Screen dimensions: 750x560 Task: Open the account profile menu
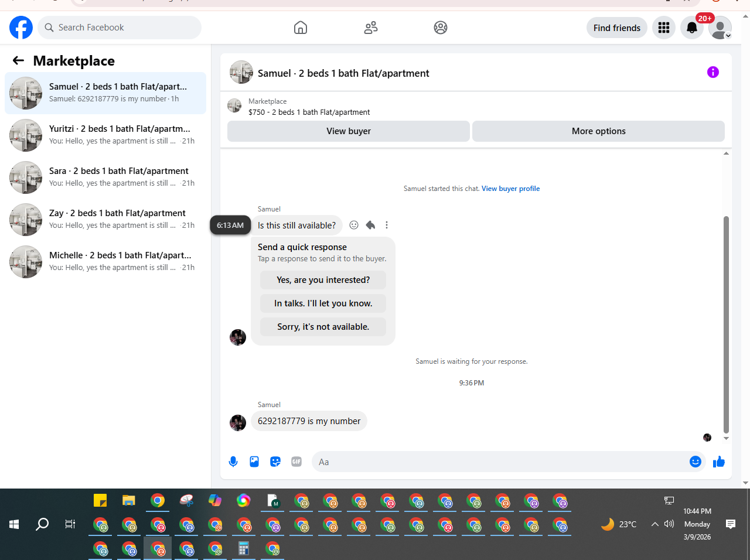coord(720,28)
